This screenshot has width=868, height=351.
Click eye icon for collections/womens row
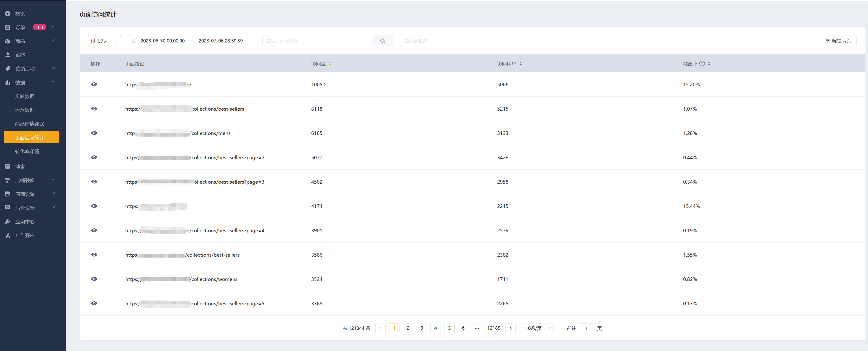click(x=94, y=279)
